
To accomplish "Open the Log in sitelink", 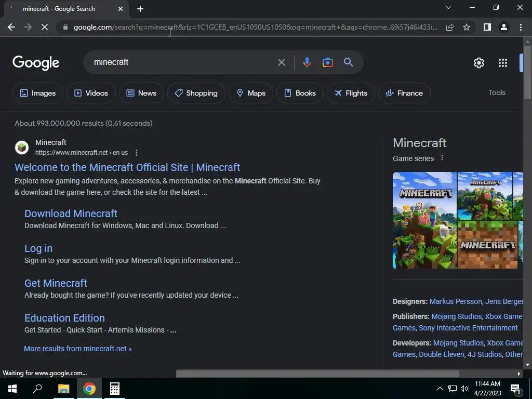I will click(x=38, y=248).
